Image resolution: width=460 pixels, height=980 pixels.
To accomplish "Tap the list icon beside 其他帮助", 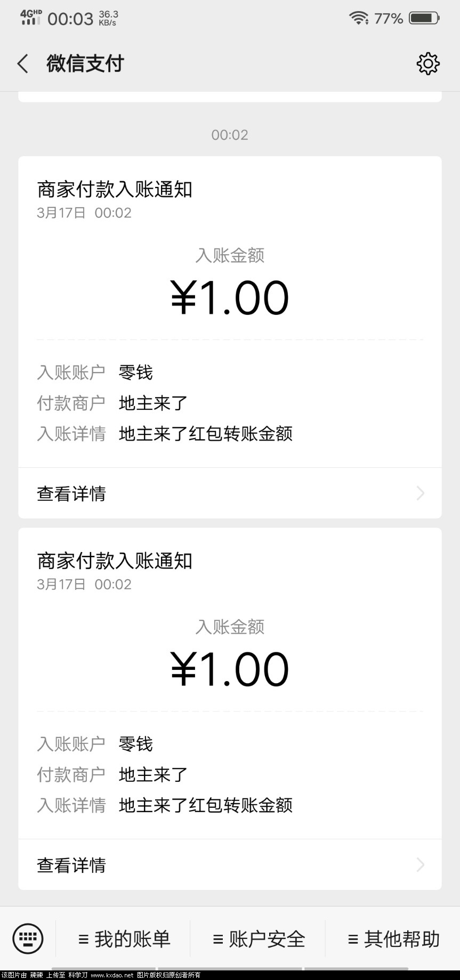I will click(352, 939).
